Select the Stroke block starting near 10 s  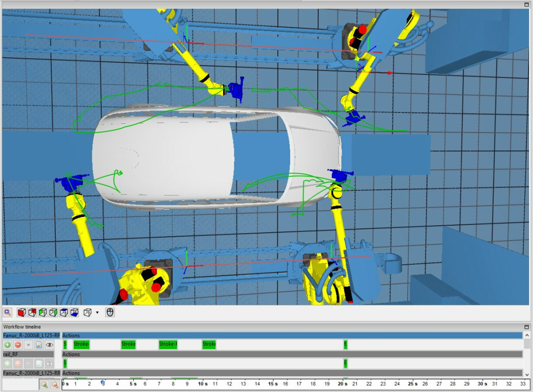point(209,344)
